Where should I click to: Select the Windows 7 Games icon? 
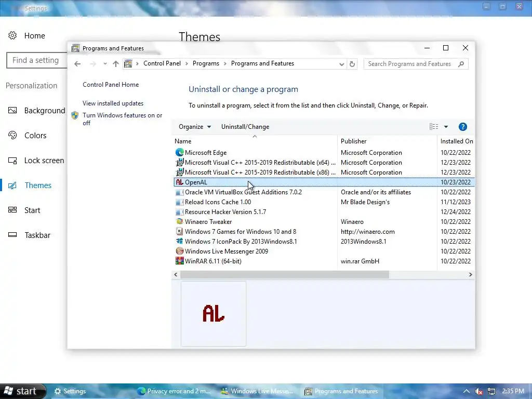(x=179, y=231)
